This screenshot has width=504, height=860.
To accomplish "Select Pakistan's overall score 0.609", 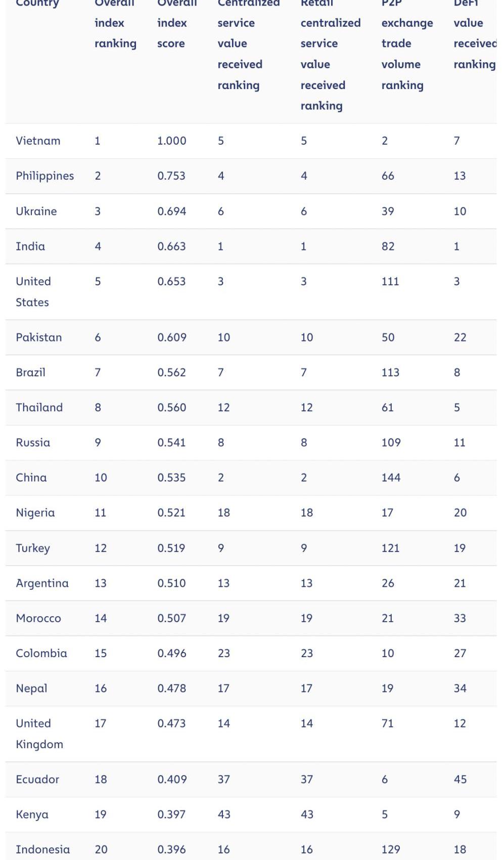I will 171,337.
